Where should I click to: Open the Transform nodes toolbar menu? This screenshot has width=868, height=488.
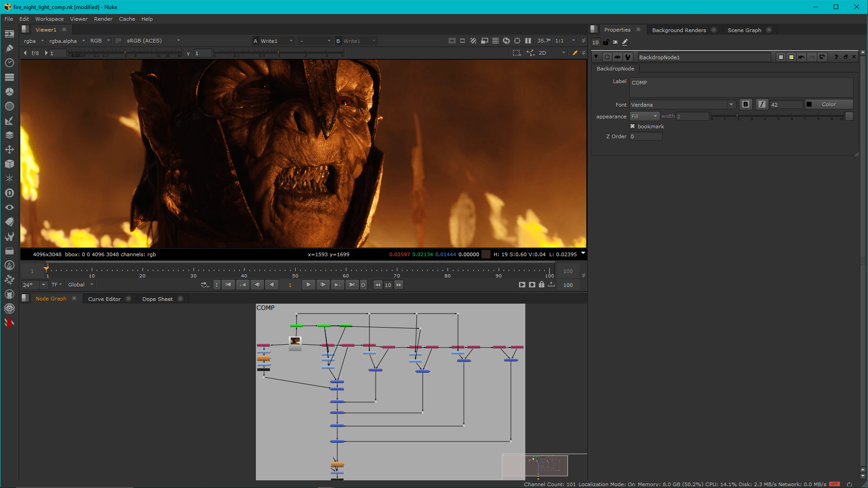tap(9, 150)
